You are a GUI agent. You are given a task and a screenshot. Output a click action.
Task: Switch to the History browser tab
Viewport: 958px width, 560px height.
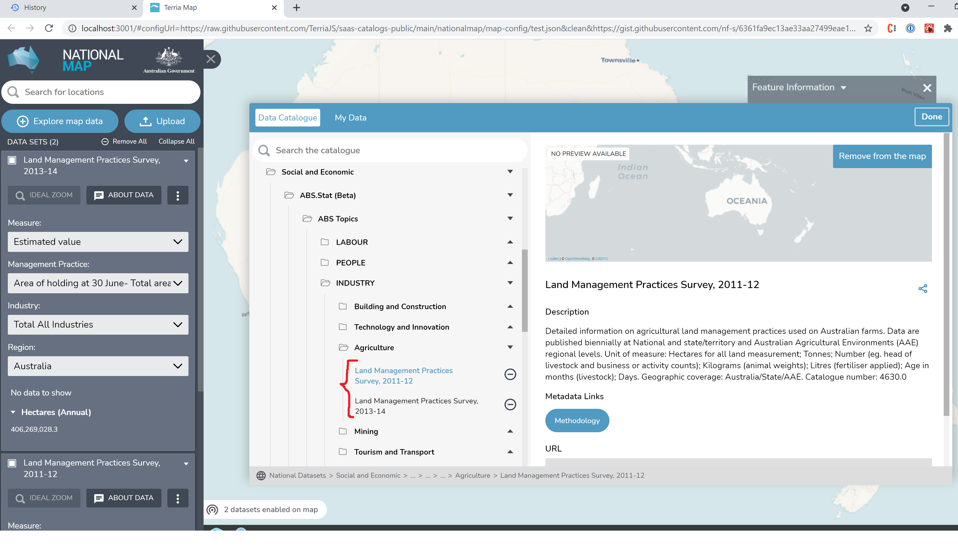coord(57,8)
